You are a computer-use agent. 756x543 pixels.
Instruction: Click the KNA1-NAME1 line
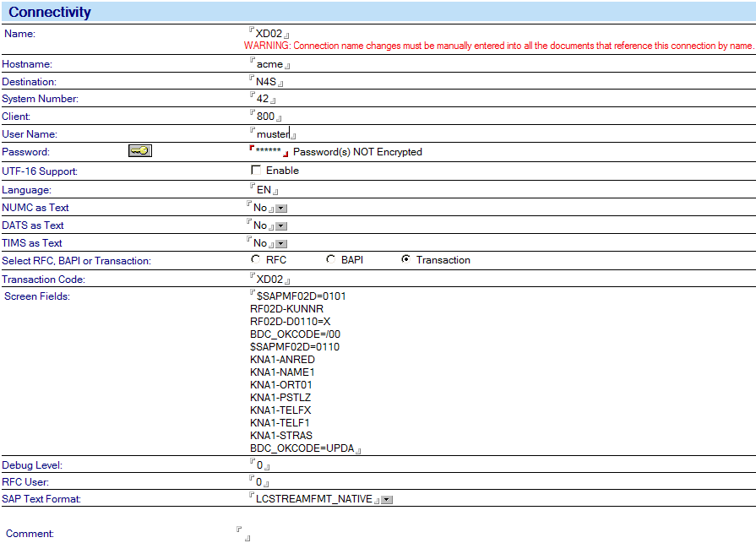(282, 372)
